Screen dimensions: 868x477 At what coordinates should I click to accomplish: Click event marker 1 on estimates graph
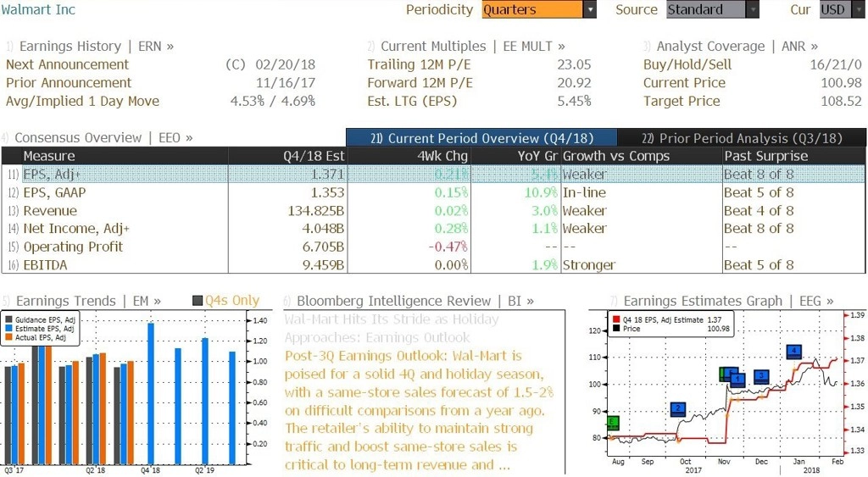[737, 379]
